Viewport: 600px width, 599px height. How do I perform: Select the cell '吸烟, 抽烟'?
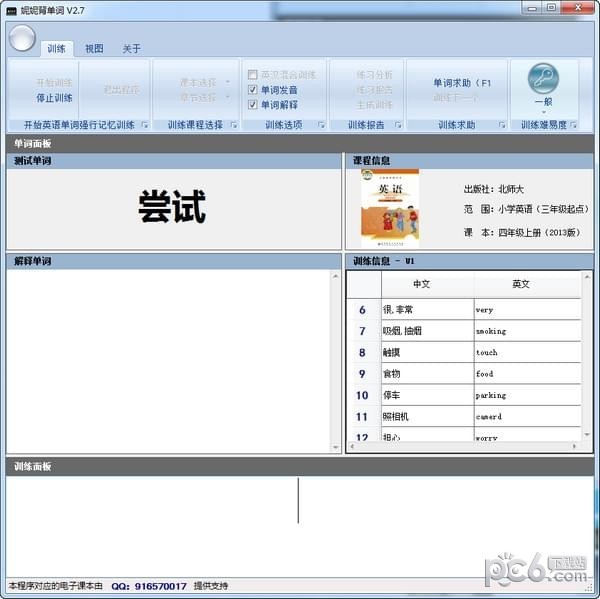[428, 331]
